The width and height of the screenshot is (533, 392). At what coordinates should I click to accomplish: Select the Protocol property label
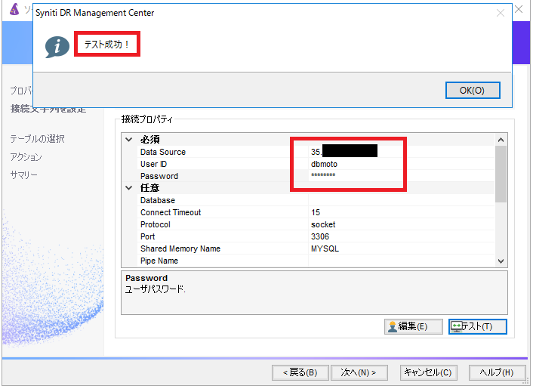point(156,225)
